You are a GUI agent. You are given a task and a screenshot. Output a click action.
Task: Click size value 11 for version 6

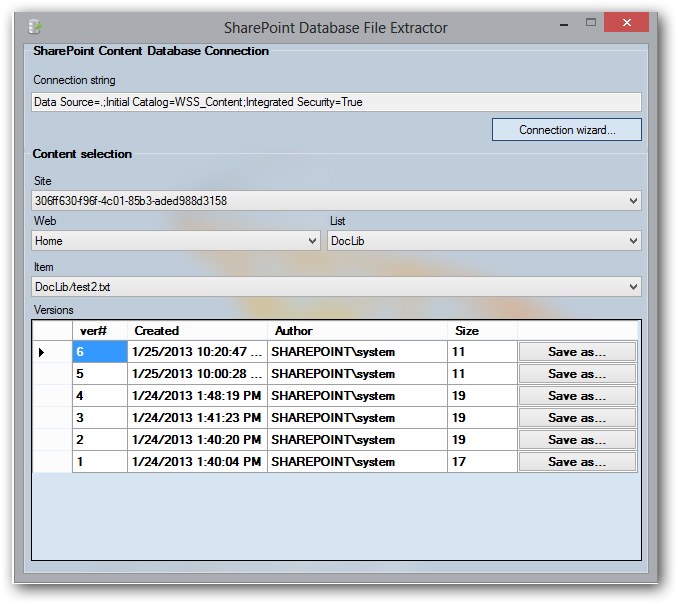point(483,352)
